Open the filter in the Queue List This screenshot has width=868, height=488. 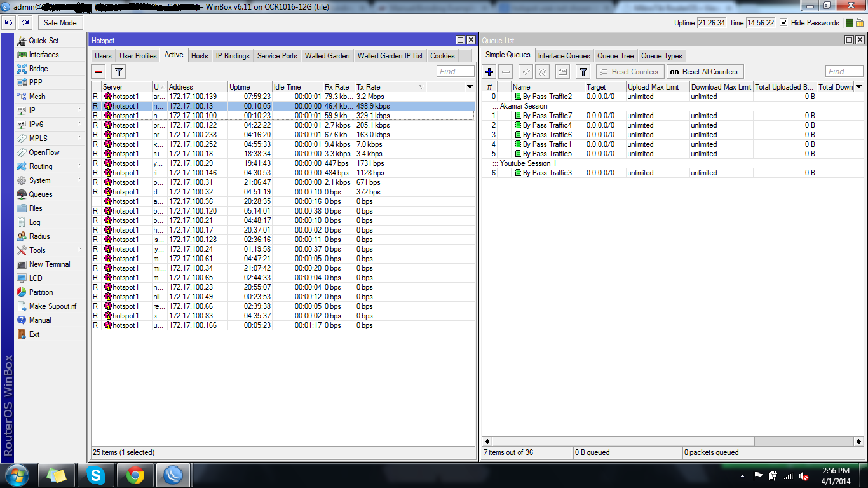click(x=583, y=72)
